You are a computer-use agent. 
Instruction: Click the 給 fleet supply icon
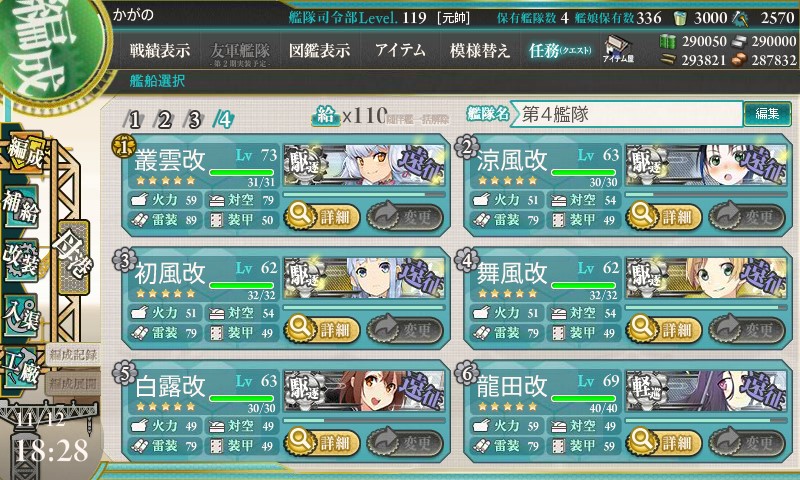326,116
